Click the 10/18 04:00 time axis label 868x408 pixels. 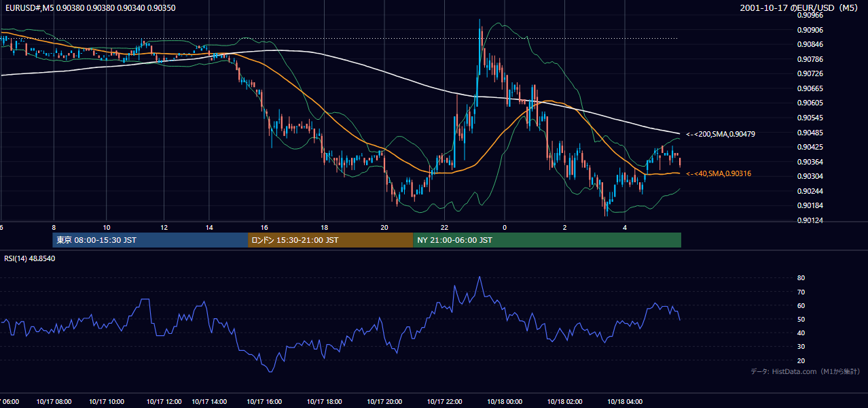[x=625, y=402]
